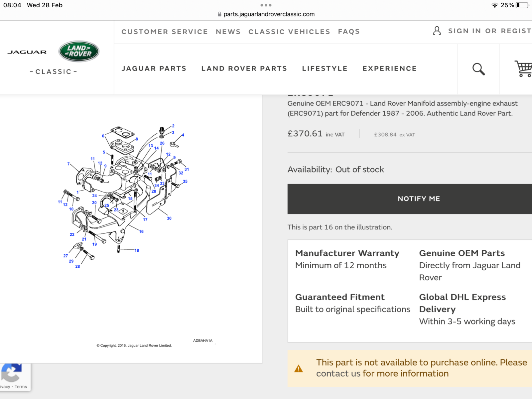Click the Manufacturer Warranty heading
This screenshot has width=532, height=399.
click(x=347, y=253)
